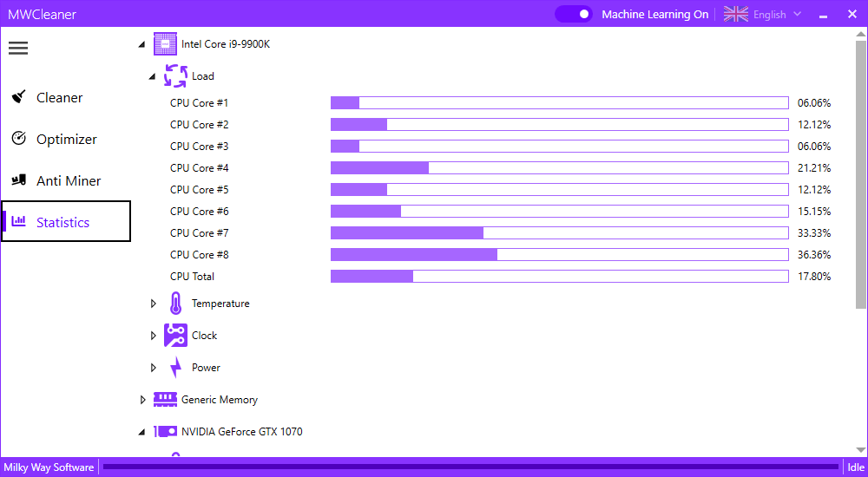Click the Machine Learning On label
Image resolution: width=868 pixels, height=477 pixels.
654,15
